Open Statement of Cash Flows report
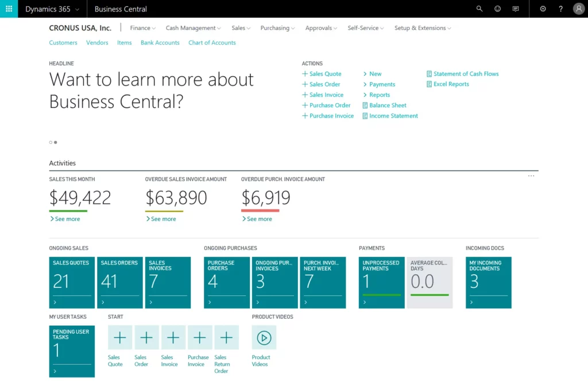This screenshot has height=390, width=588. pos(462,74)
